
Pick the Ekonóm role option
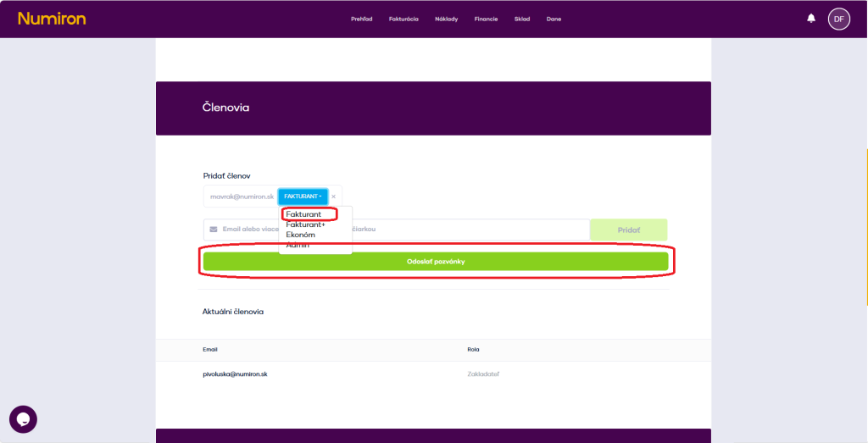pos(301,235)
